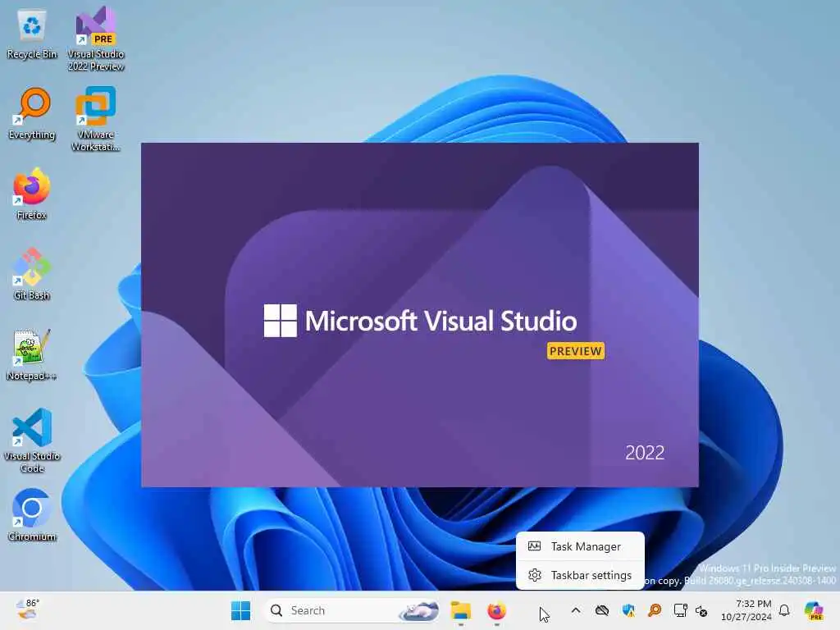Screen dimensions: 840x630
Task: Click the OneDrive cloud tray icon
Action: point(602,610)
